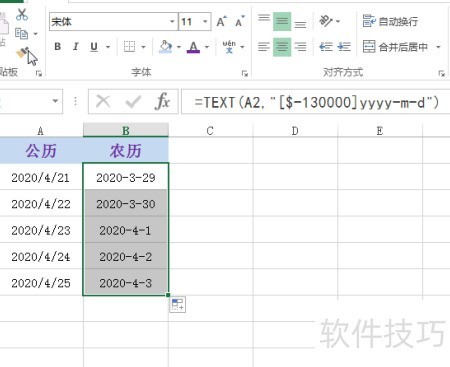Expand the borders dropdown arrow

[143, 47]
